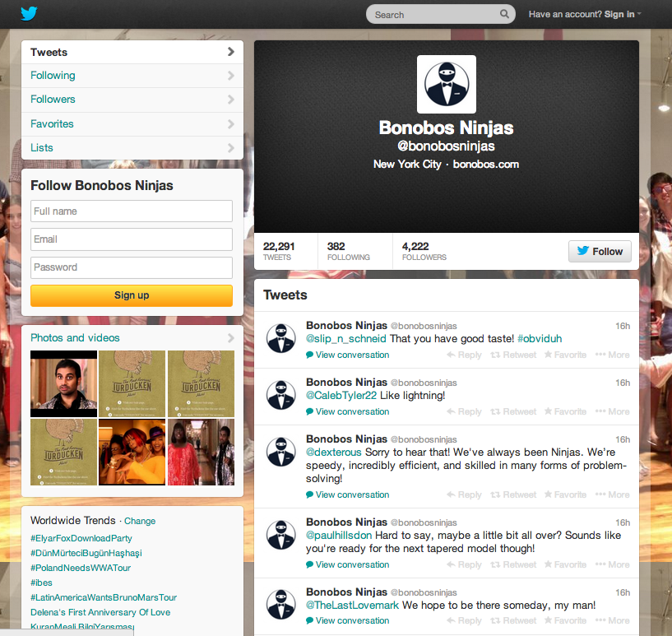The height and width of the screenshot is (636, 672).
Task: Open trend #PolandNeedsWWATour
Action: (81, 568)
